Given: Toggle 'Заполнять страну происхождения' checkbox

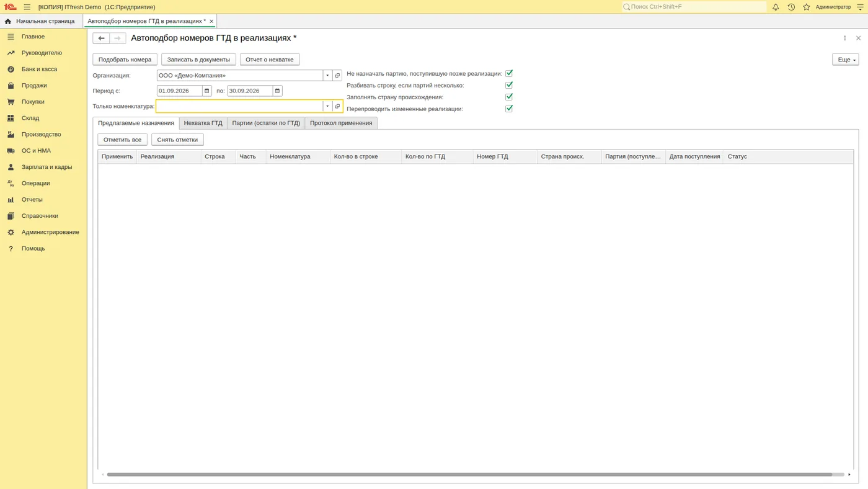Looking at the screenshot, I should 509,97.
